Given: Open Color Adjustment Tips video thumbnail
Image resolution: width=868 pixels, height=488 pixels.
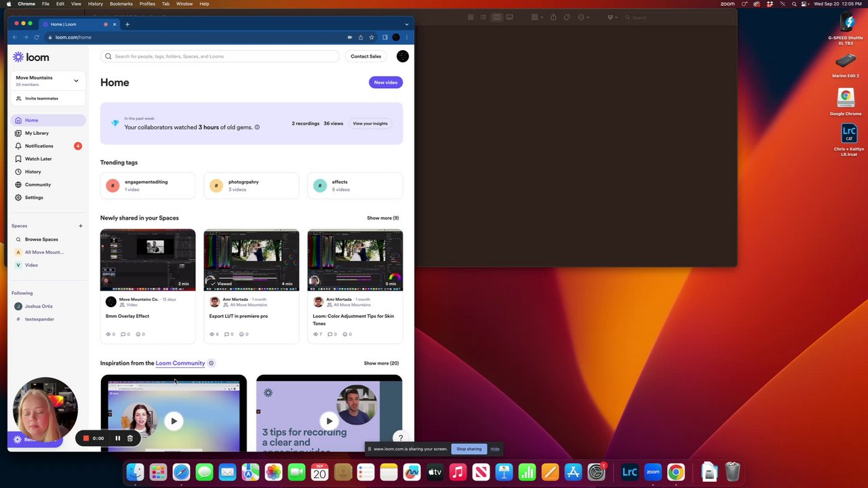Looking at the screenshot, I should pyautogui.click(x=355, y=260).
